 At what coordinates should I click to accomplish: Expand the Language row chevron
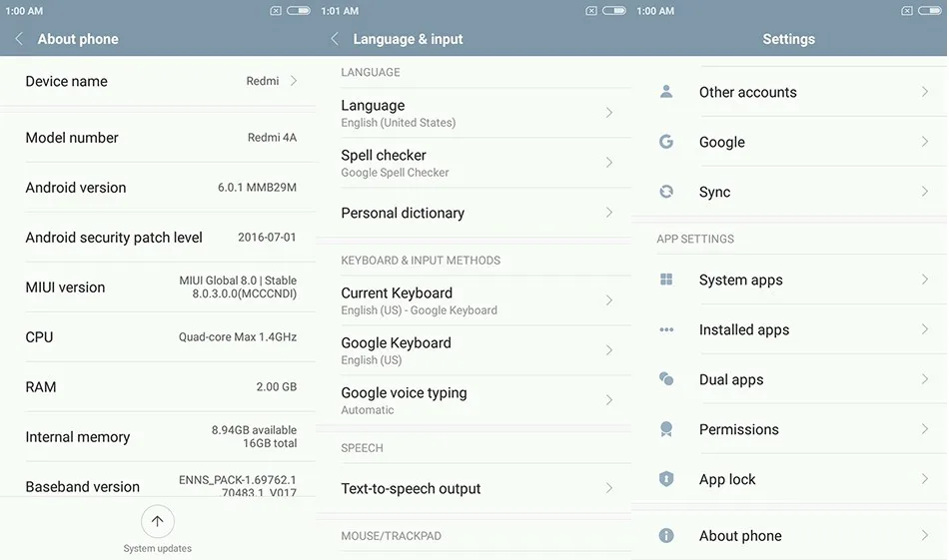[609, 113]
